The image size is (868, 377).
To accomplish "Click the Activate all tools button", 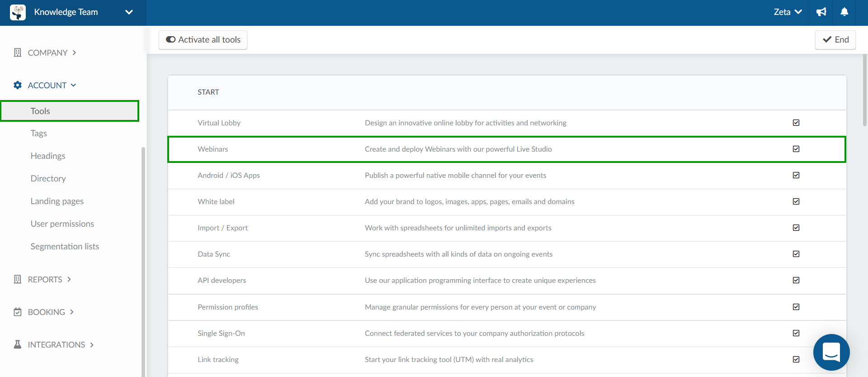I will point(203,39).
